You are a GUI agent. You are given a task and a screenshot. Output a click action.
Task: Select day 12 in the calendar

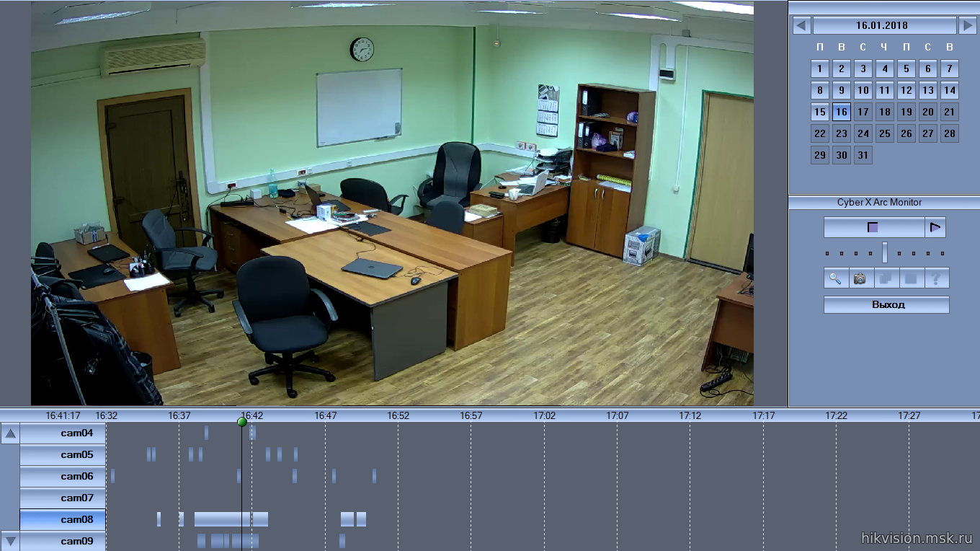click(x=906, y=91)
